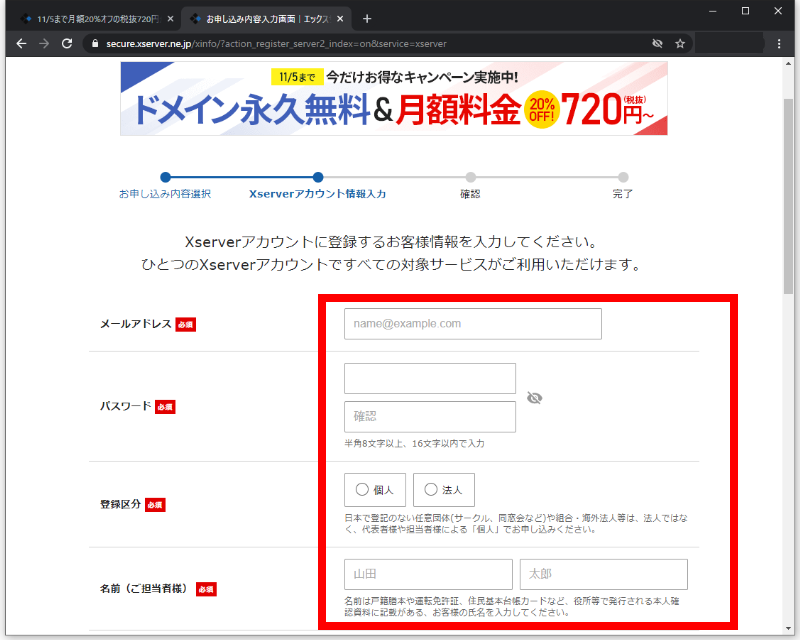Click the scrollbar down arrow
This screenshot has width=800, height=640.
point(789,629)
